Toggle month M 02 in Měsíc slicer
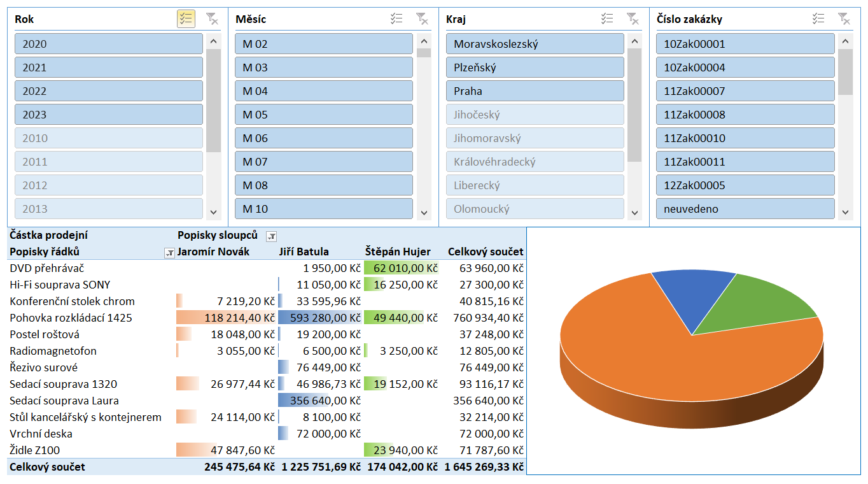 324,44
